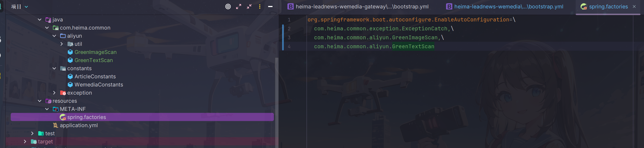The image size is (644, 148).
Task: Click line number 2 in the gutter
Action: click(289, 28)
